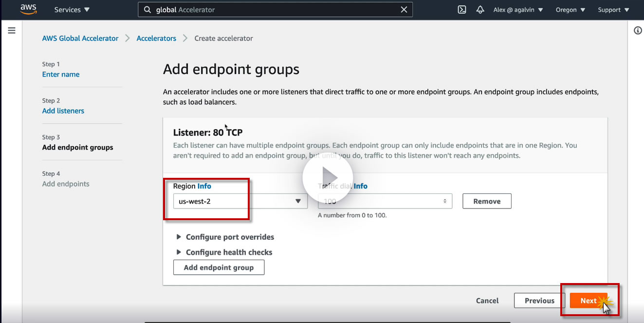Open Step 1 Enter name

click(61, 75)
